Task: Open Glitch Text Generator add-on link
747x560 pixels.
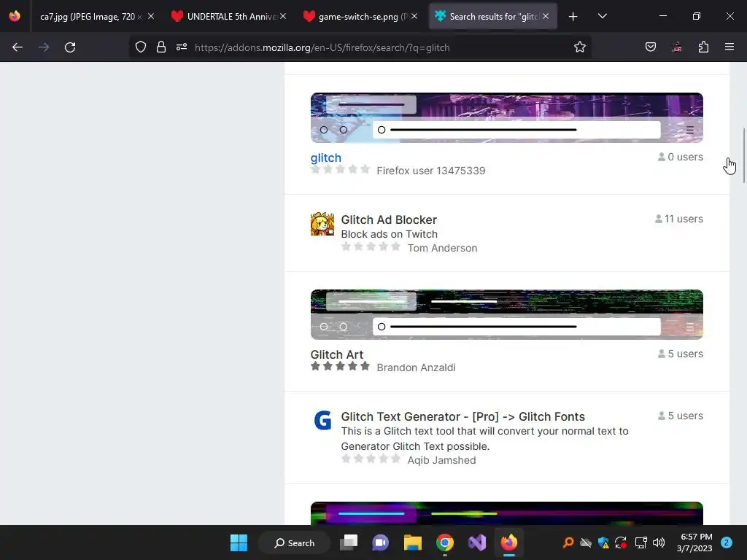Action: 462,416
